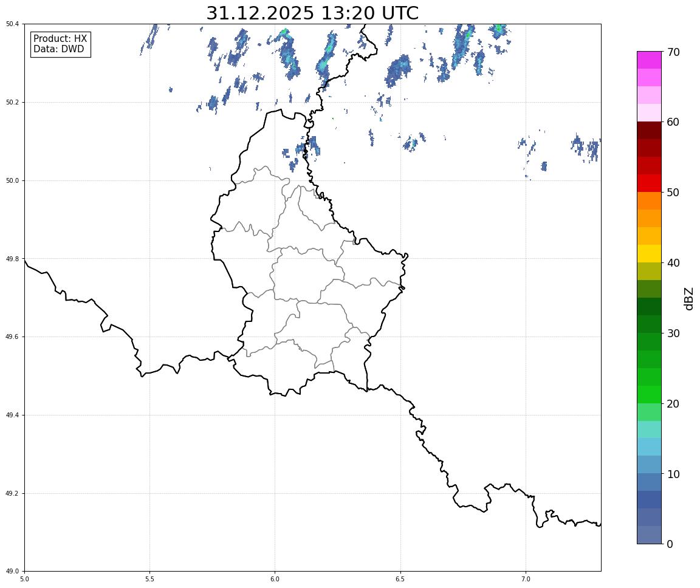700x588 pixels.
Task: Click the latitude axis label 49.4
Action: pos(12,415)
